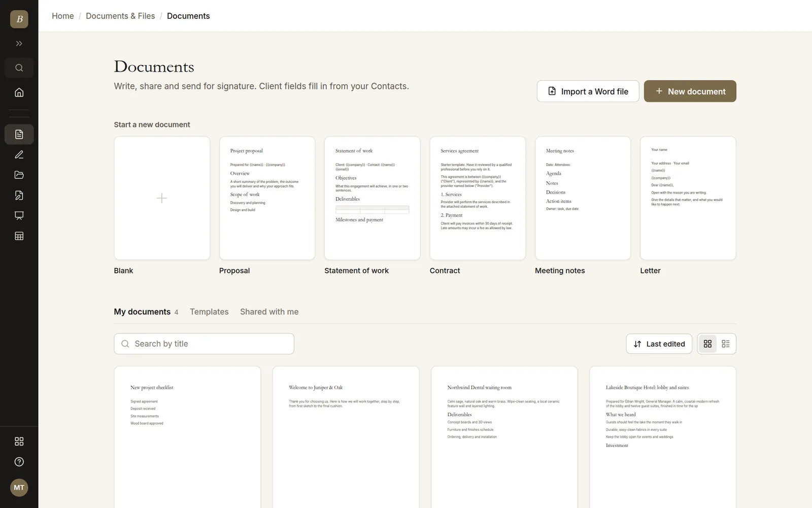Choose the Statement of work template
812x508 pixels.
tap(373, 198)
